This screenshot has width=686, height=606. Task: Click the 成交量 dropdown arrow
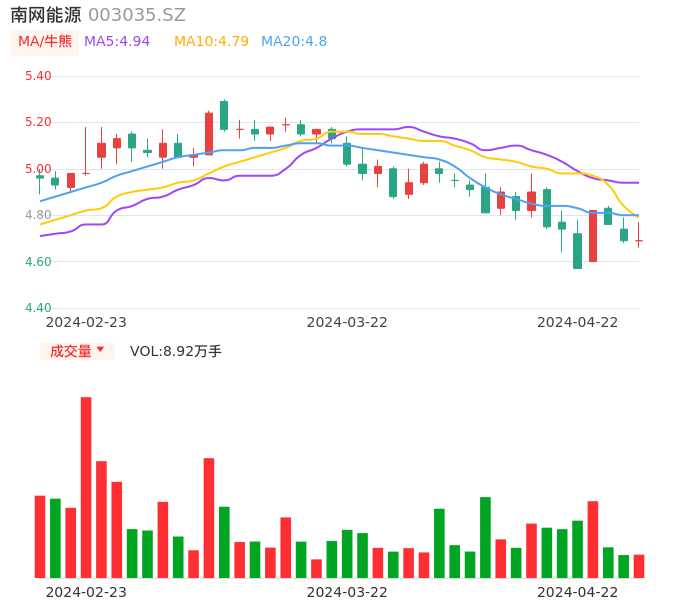coord(100,350)
